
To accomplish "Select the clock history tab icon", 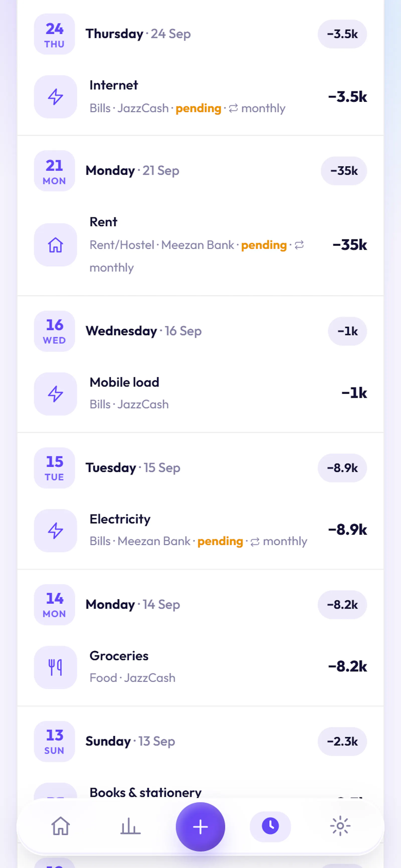I will pyautogui.click(x=270, y=826).
